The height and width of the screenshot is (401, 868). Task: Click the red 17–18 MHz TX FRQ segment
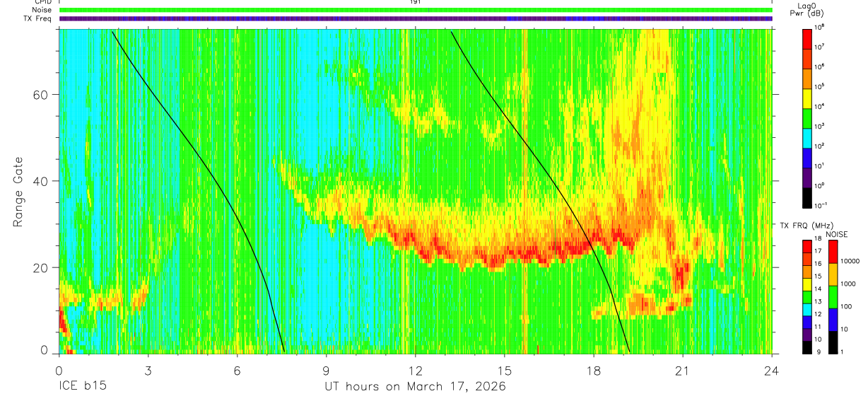click(807, 246)
